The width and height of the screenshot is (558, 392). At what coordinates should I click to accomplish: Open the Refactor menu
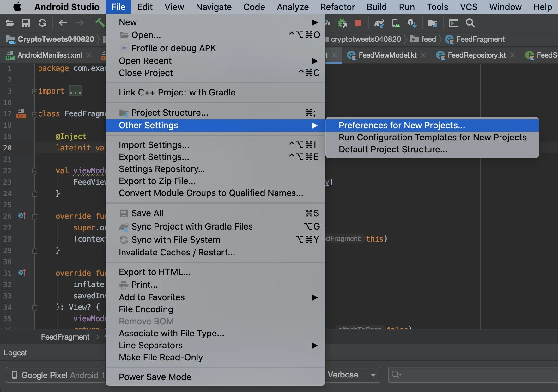point(337,7)
